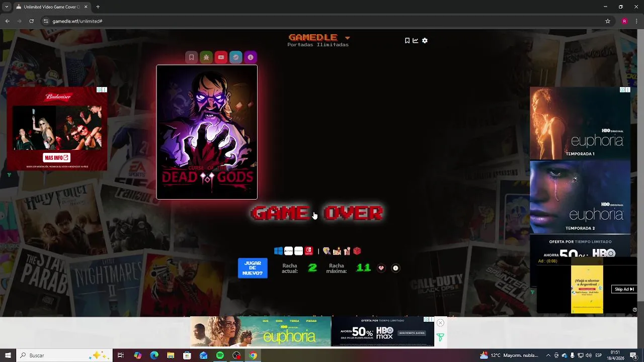Close the Unlimited Video Game Cover tab
644x362 pixels.
point(86,7)
